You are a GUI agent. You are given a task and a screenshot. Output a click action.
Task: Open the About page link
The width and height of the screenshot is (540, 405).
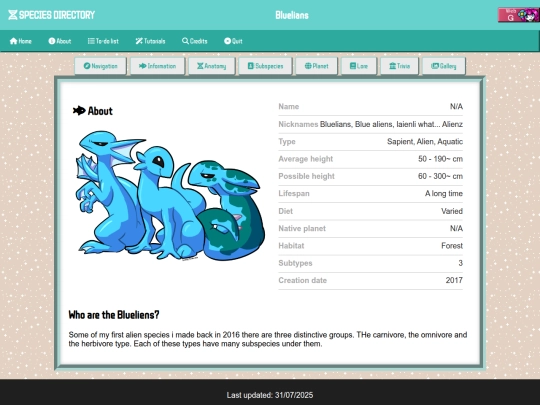[x=60, y=41]
